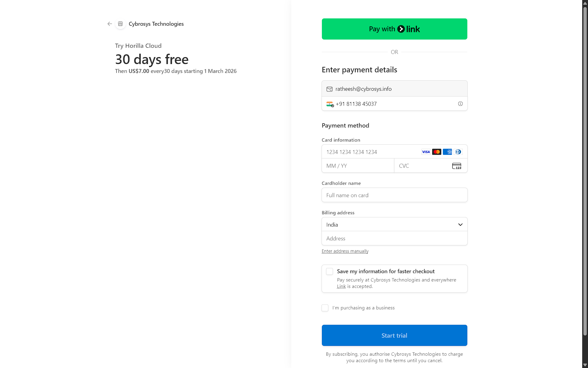Click the info icon beside phone number
The width and height of the screenshot is (588, 368).
[460, 104]
